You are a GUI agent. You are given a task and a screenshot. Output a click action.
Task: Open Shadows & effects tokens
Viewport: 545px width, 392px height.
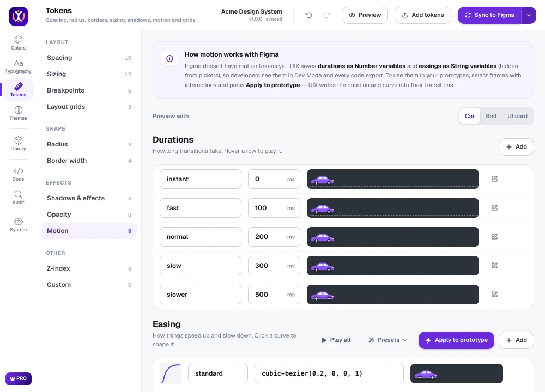pyautogui.click(x=89, y=198)
